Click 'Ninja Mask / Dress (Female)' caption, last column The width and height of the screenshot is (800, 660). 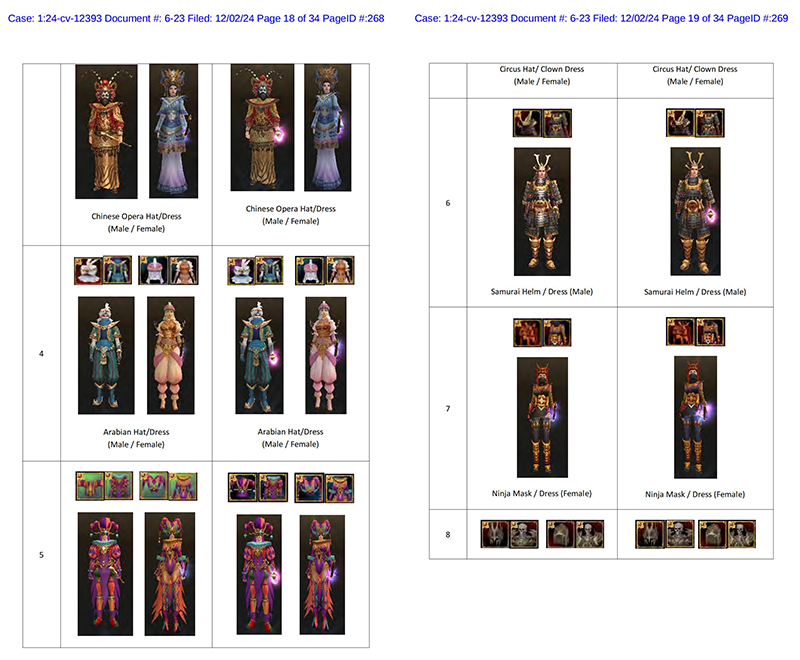[x=695, y=494]
